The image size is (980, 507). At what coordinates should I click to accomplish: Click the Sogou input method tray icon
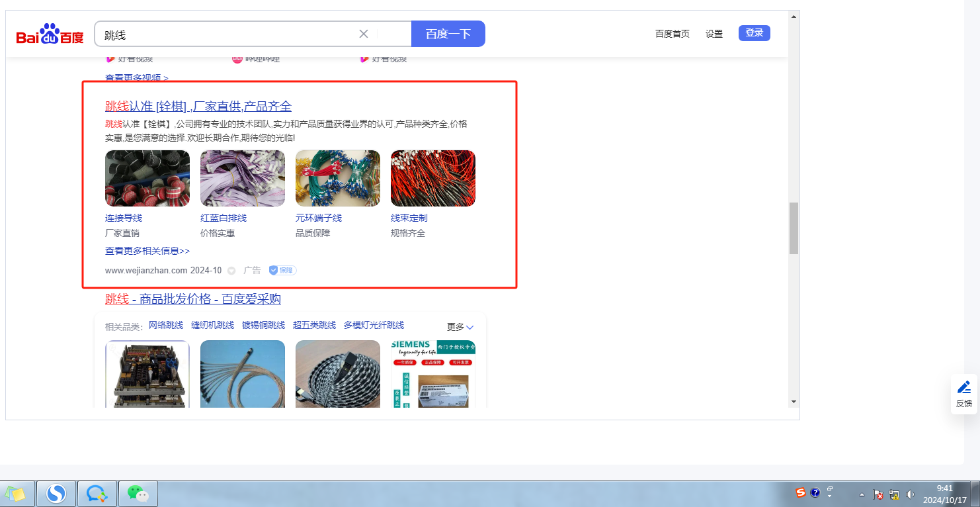point(801,493)
